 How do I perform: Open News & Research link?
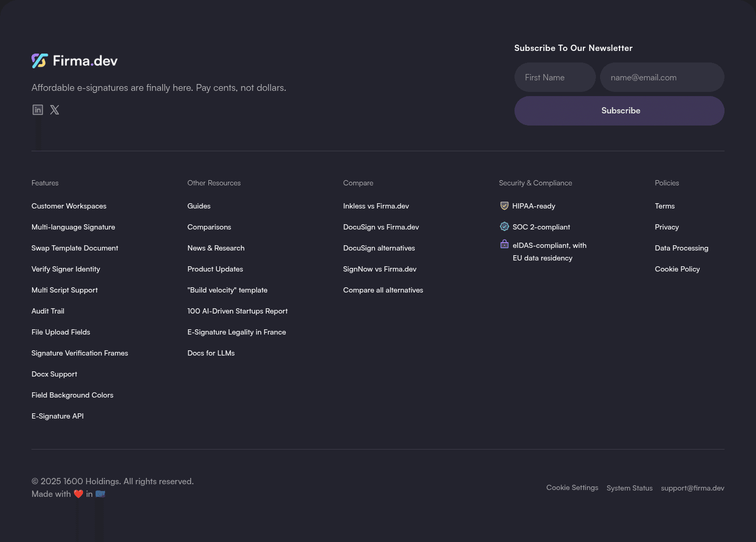click(x=216, y=248)
